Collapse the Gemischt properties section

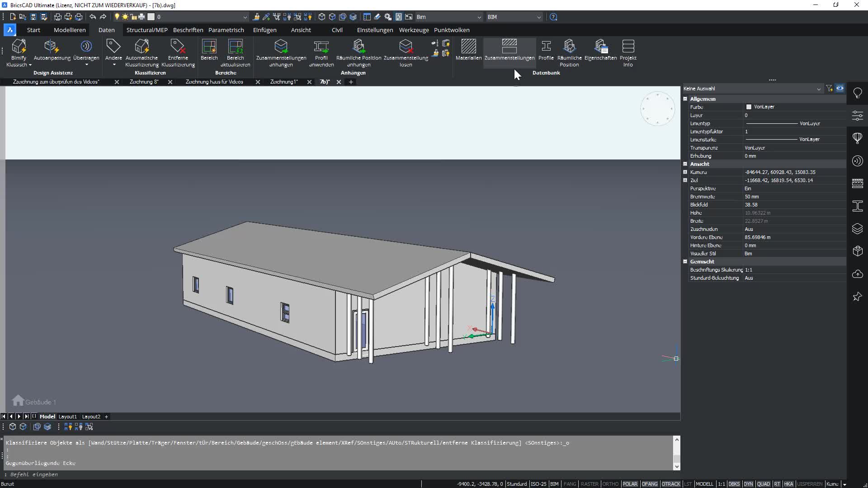685,262
